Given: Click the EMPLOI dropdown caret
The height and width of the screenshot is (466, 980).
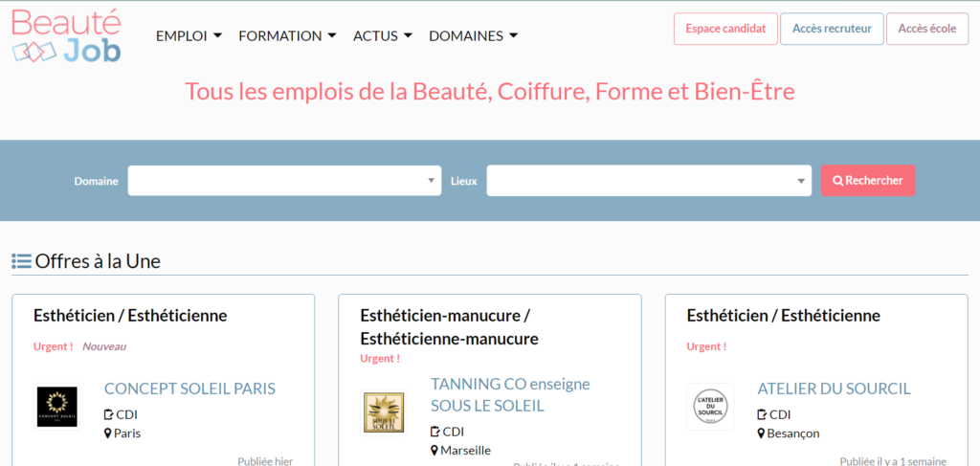Looking at the screenshot, I should [217, 35].
